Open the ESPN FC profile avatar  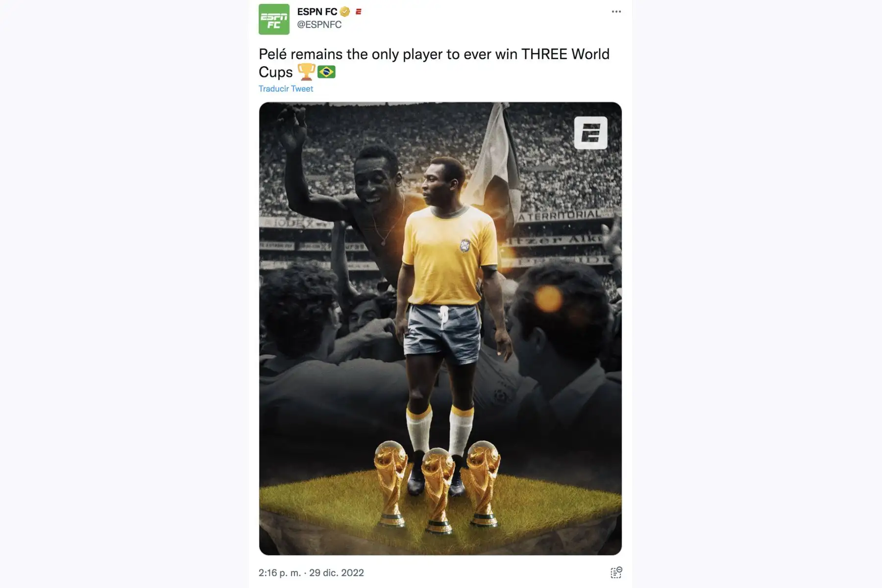click(274, 19)
